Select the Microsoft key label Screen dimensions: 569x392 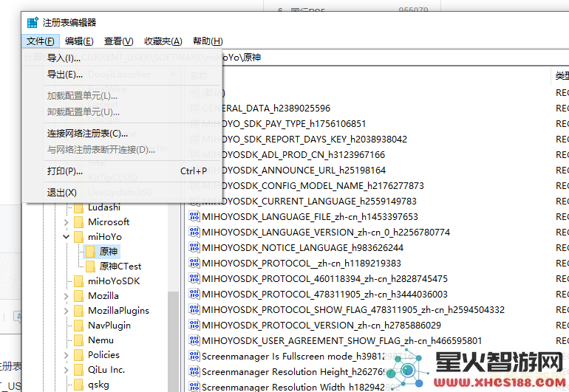(109, 222)
